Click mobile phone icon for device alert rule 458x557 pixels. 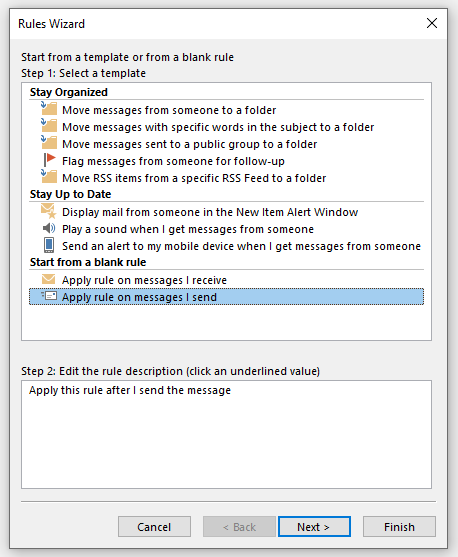click(49, 245)
